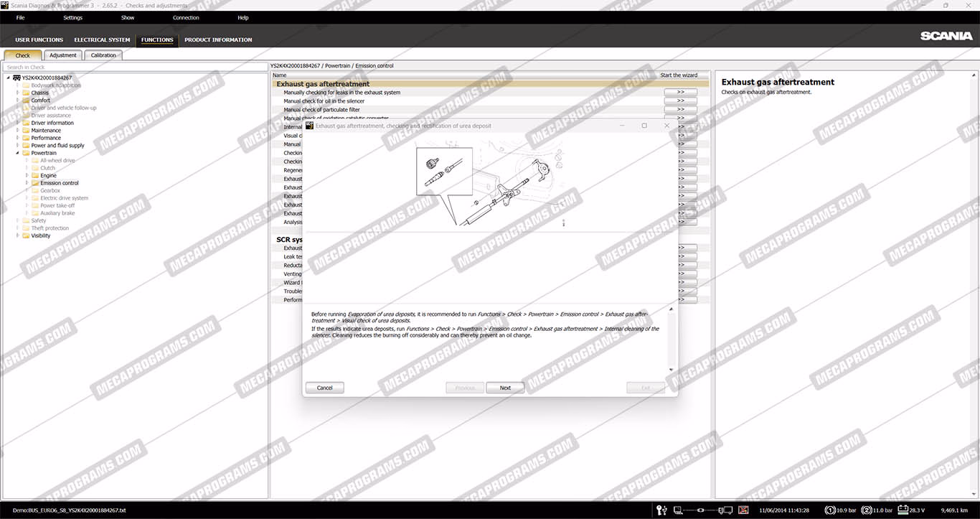
Task: Click the dialog text scrollbar up arrow
Action: pos(672,309)
